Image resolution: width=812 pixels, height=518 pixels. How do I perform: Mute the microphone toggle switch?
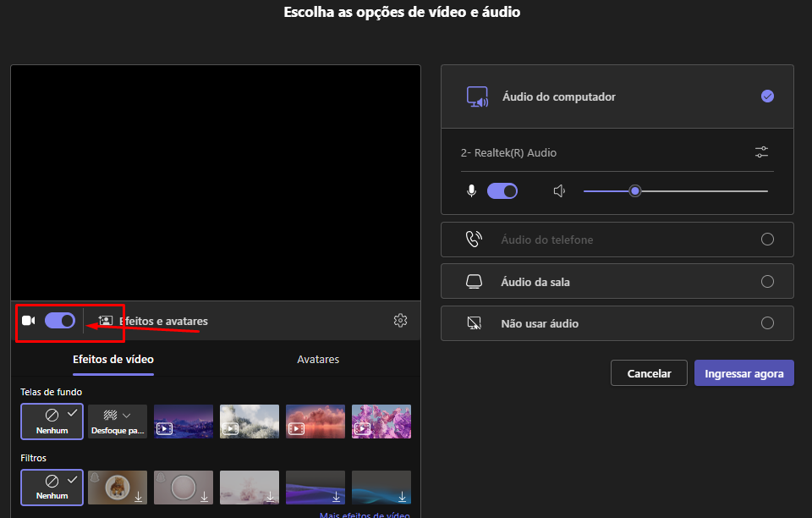tap(502, 191)
